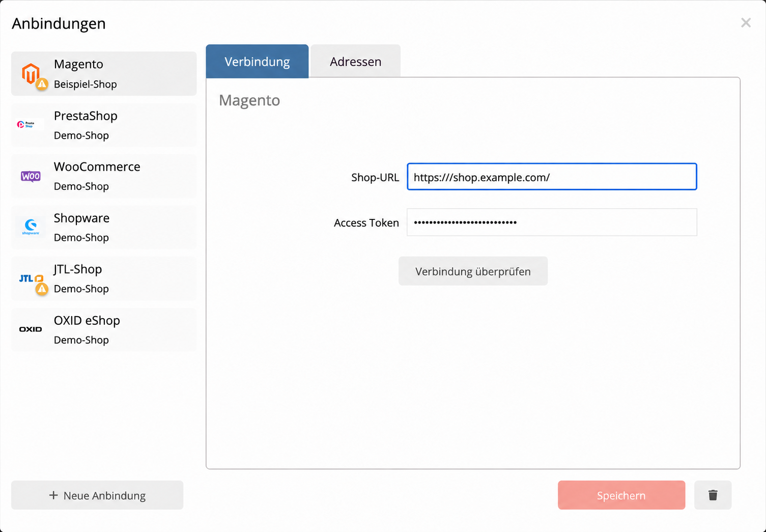Click the Magento panel heading
This screenshot has width=766, height=532.
point(249,100)
